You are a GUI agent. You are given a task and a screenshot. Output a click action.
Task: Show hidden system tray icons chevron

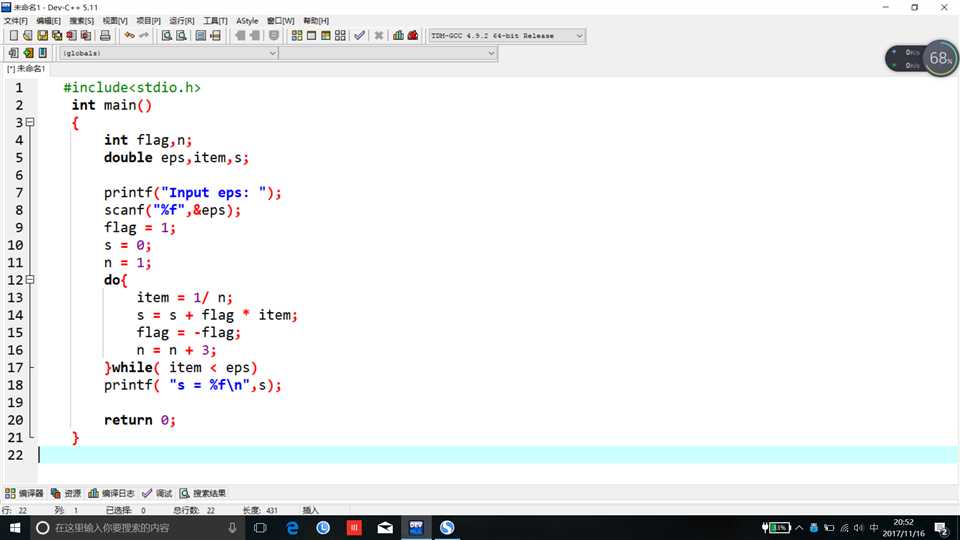[799, 528]
